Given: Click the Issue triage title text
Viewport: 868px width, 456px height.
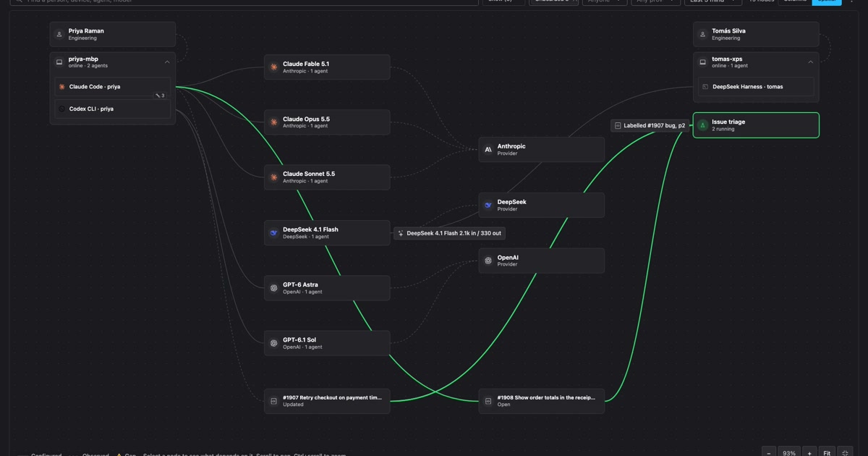Looking at the screenshot, I should (728, 122).
